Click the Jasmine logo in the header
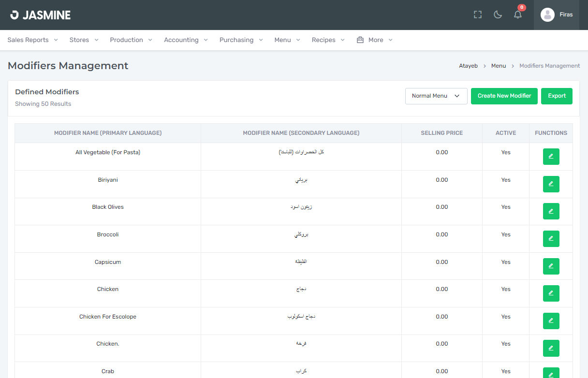The width and height of the screenshot is (588, 378). tap(41, 15)
